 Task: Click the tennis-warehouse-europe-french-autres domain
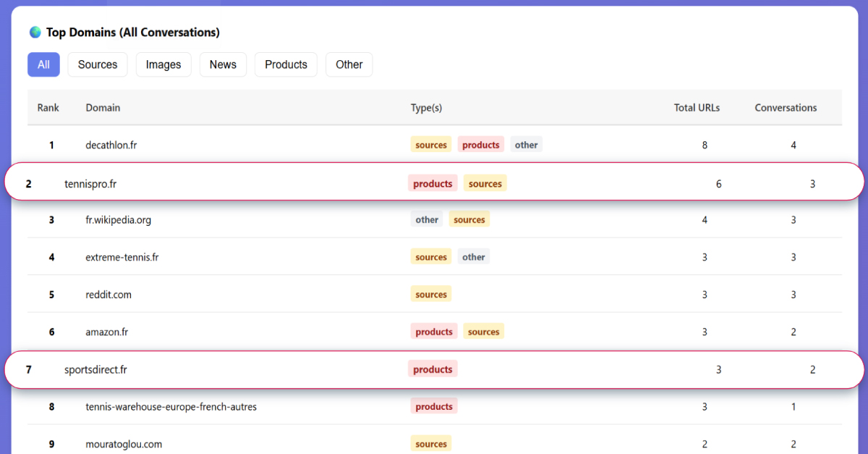point(171,407)
